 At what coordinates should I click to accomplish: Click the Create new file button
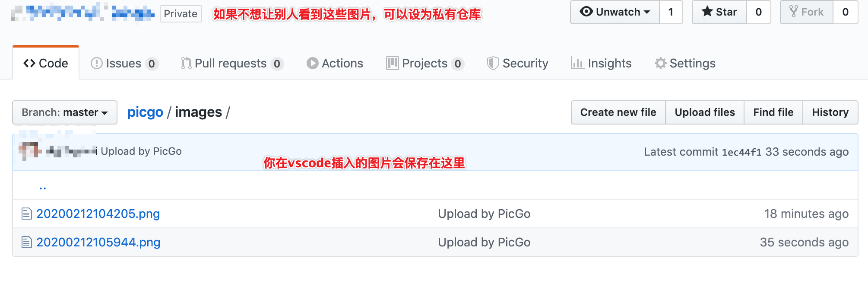(x=618, y=112)
